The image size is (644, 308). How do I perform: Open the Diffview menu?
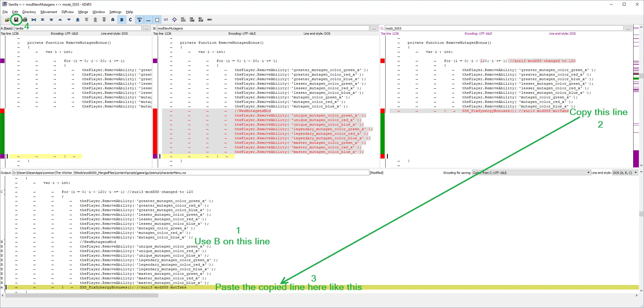(68, 12)
